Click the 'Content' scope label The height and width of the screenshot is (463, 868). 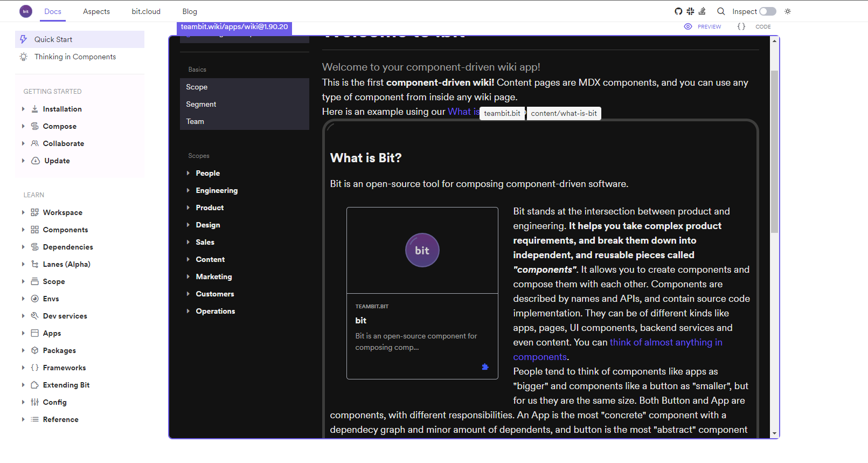pyautogui.click(x=210, y=259)
